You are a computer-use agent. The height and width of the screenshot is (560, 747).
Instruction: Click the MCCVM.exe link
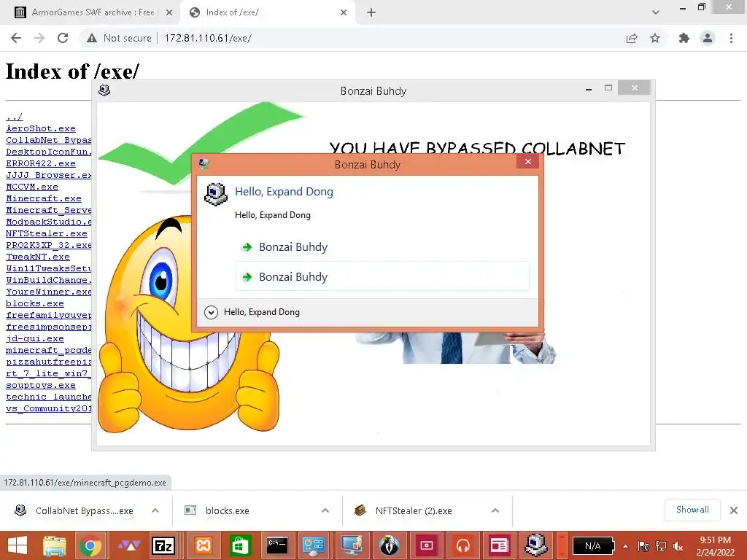32,187
